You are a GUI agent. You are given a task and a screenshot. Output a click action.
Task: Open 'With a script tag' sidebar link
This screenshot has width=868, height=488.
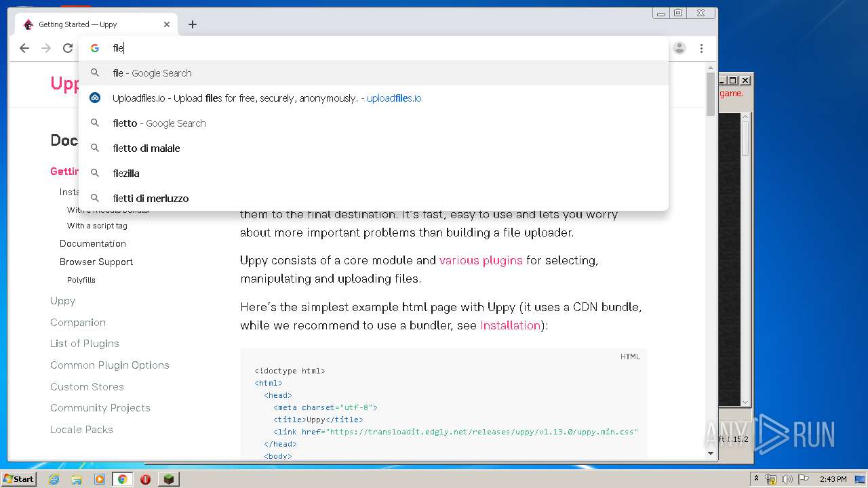pos(97,226)
